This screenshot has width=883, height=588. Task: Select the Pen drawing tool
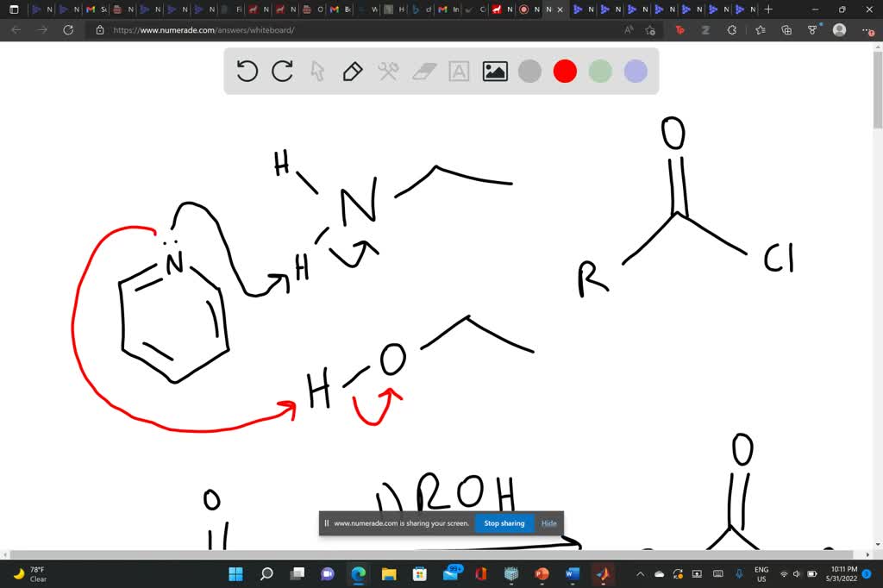tap(353, 72)
